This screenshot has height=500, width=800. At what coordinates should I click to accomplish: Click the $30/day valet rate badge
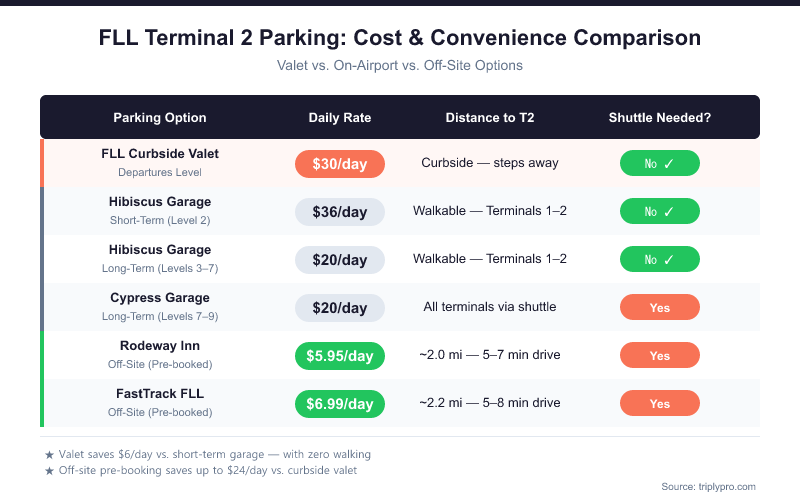click(340, 163)
